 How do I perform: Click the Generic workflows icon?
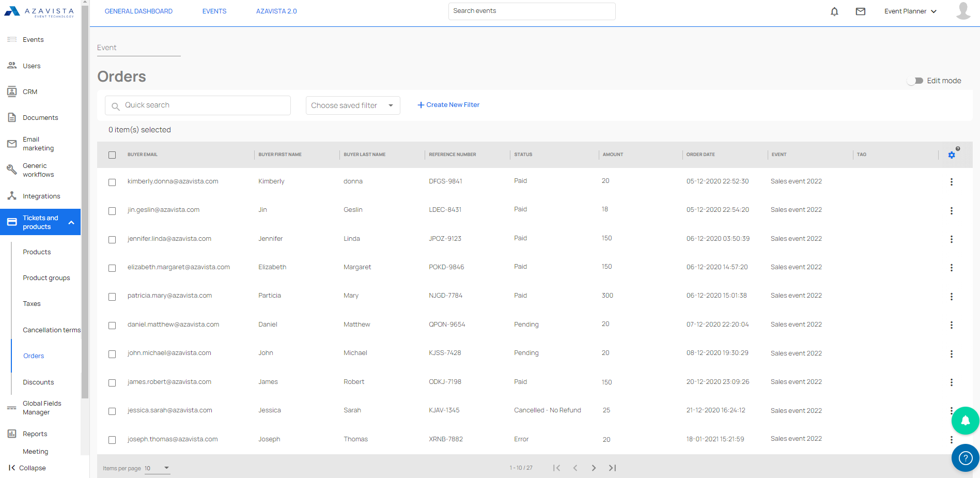12,169
